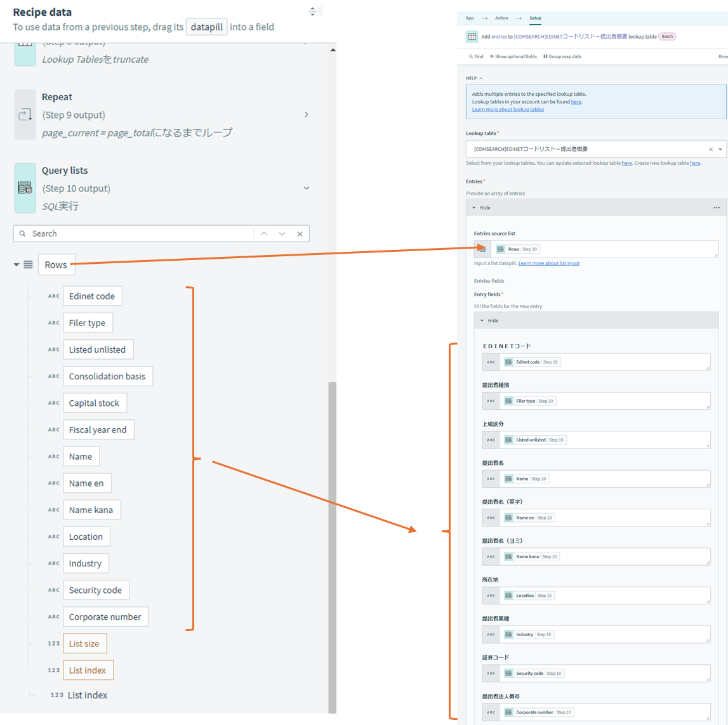Viewport: 728px width, 725px height.
Task: Select the Rows datapill
Action: click(56, 265)
